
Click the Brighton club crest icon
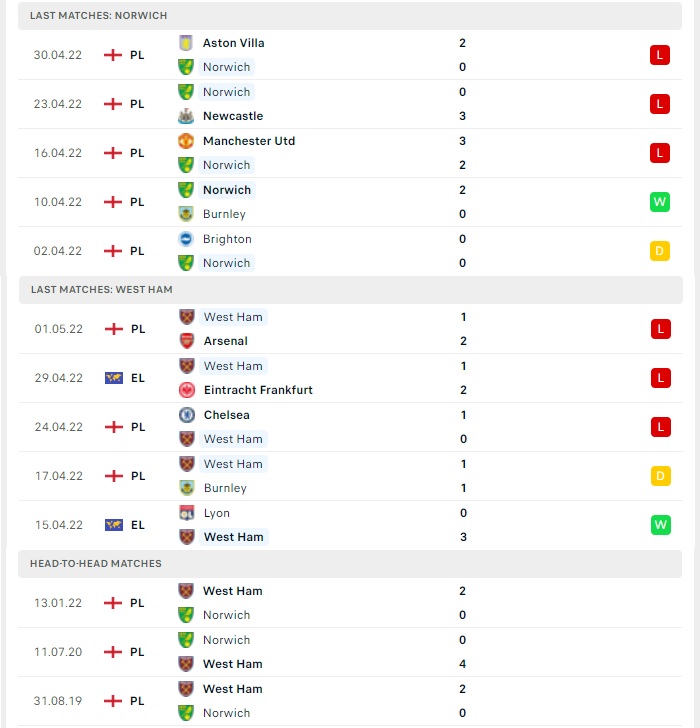(x=186, y=239)
